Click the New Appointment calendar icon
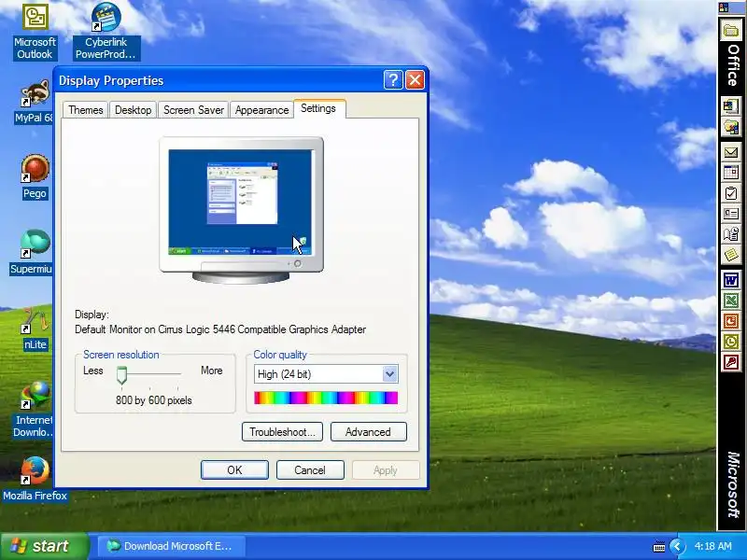 pos(731,173)
